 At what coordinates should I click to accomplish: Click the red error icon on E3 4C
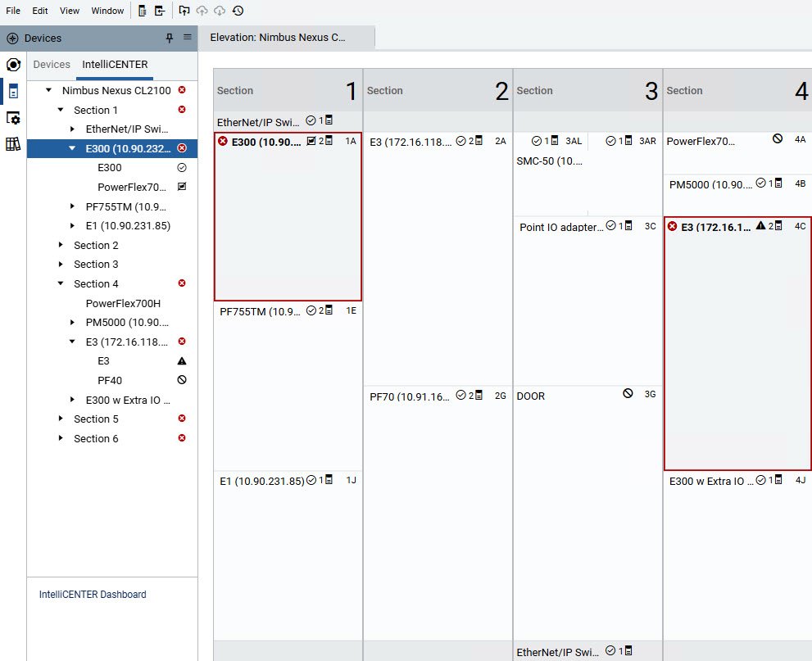click(673, 226)
